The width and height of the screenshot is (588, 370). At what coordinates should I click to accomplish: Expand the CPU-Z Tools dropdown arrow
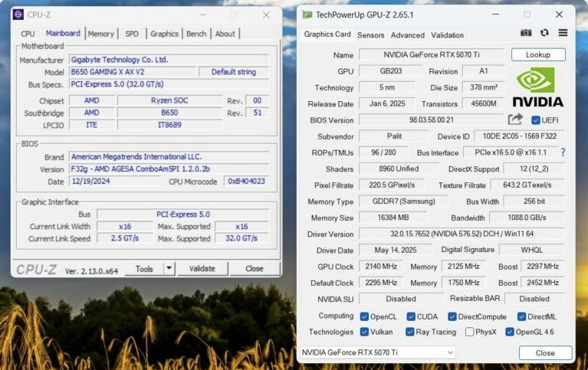coord(169,268)
